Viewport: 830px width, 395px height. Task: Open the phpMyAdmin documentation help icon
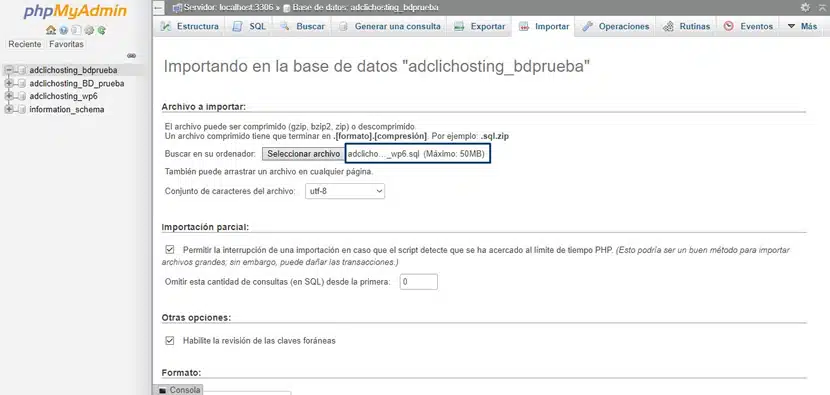64,30
